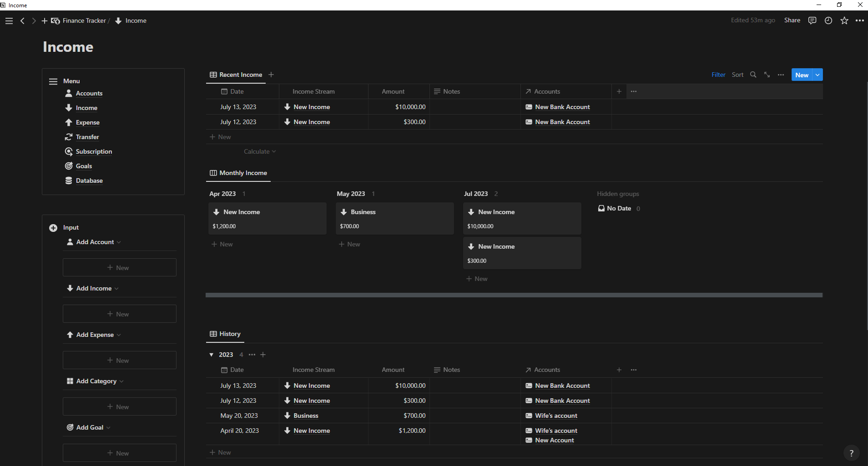The width and height of the screenshot is (868, 466).
Task: Add a new page with top plus icon
Action: tap(45, 21)
